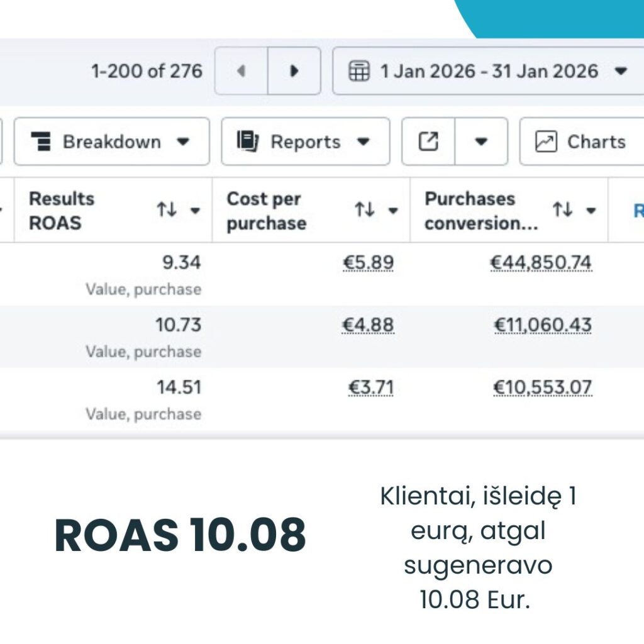Viewport: 644px width, 644px height.
Task: Sort by Cost per purchase arrows icon
Action: [365, 210]
